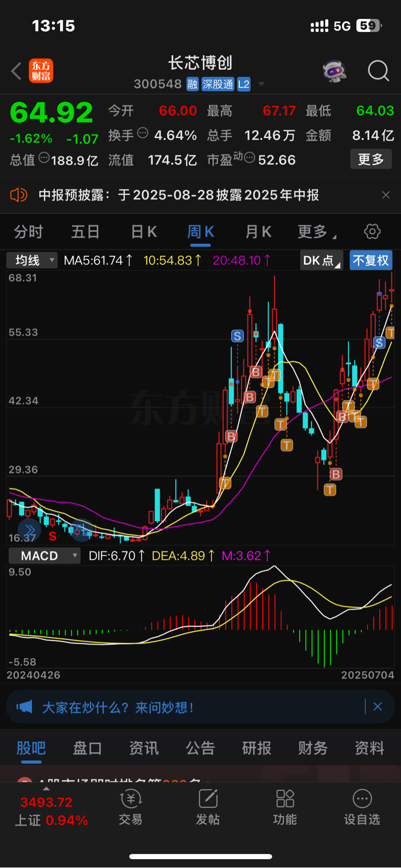Viewport: 401px width, 868px height.
Task: Tap the stock code 300548
Action: (158, 84)
